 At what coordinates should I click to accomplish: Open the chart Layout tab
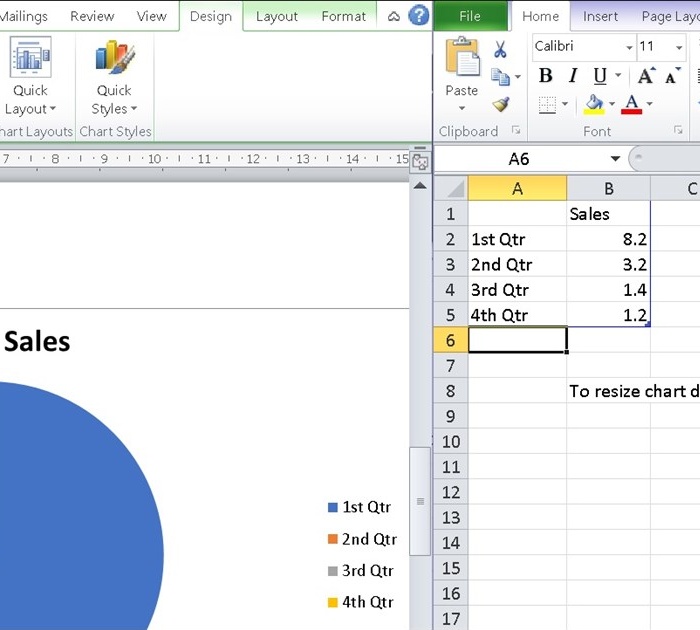[x=276, y=17]
